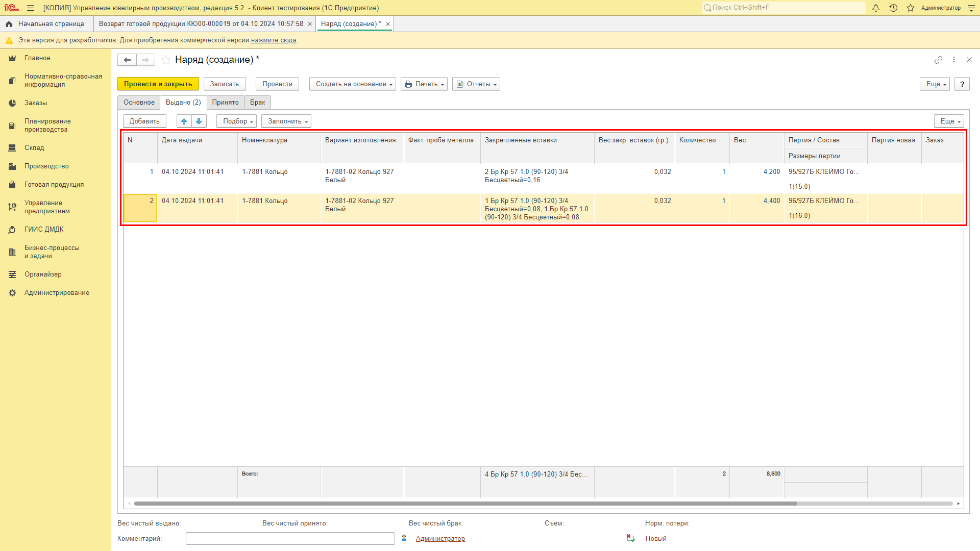This screenshot has height=551, width=980.
Task: Open the Печать dropdown menu
Action: (424, 84)
